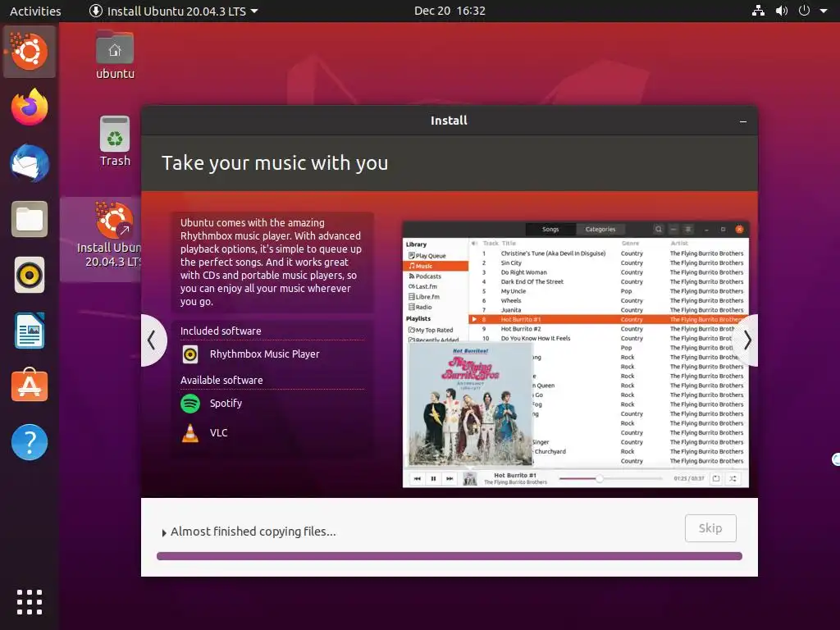Click the install progress bar
The height and width of the screenshot is (630, 840).
pyautogui.click(x=449, y=556)
